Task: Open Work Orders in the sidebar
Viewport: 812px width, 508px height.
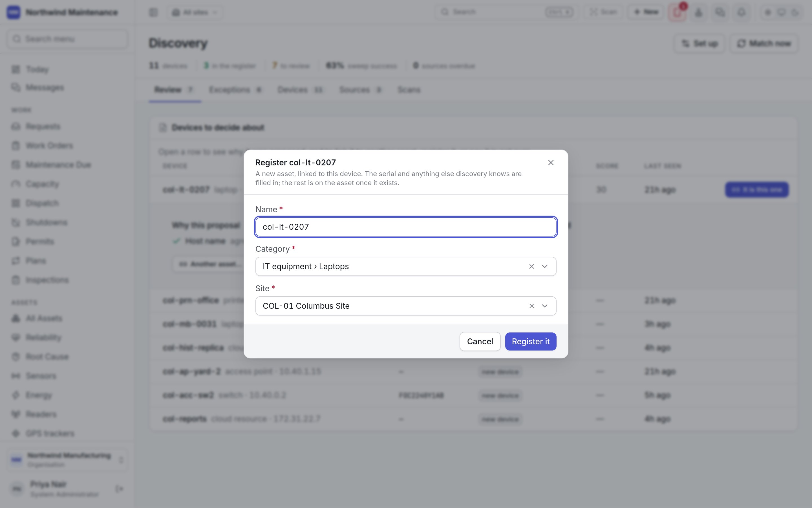Action: (x=67, y=146)
